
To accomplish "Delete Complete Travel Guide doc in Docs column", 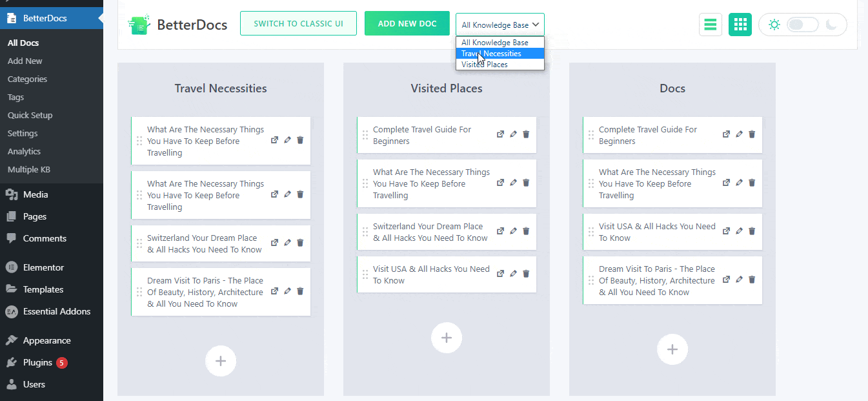I will (x=752, y=134).
